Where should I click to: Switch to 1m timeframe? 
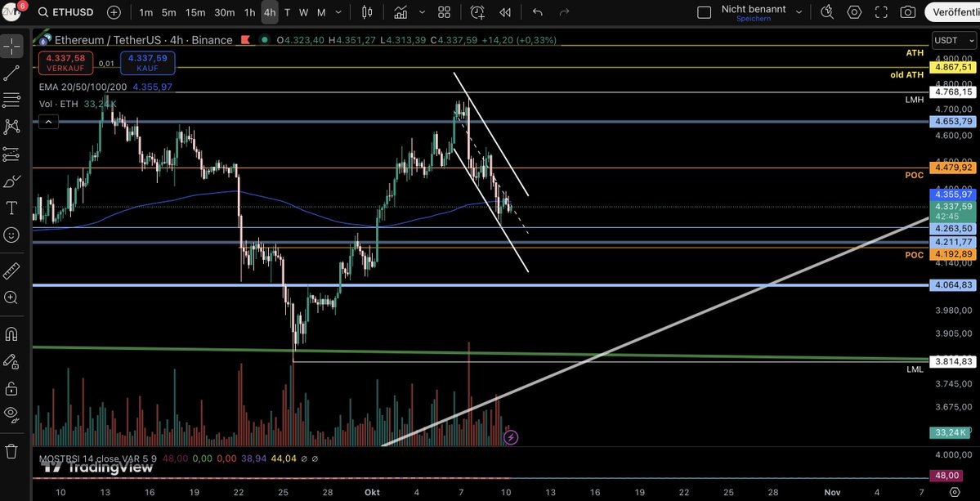tap(145, 12)
